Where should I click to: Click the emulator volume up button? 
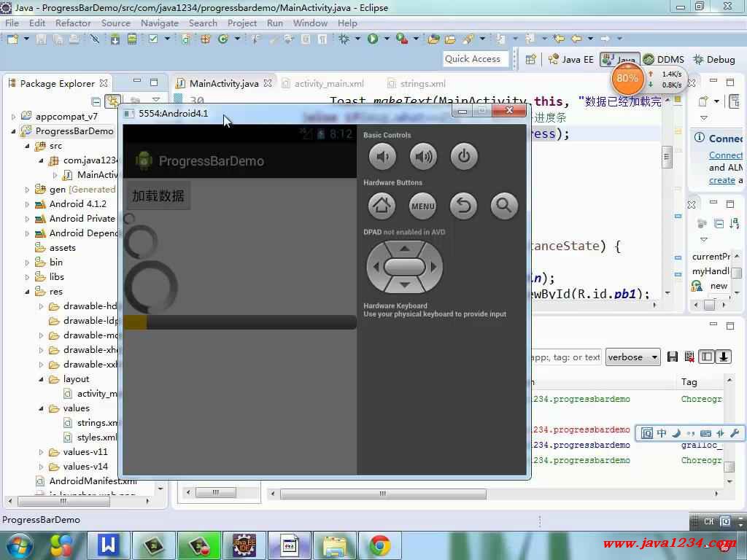(x=423, y=156)
